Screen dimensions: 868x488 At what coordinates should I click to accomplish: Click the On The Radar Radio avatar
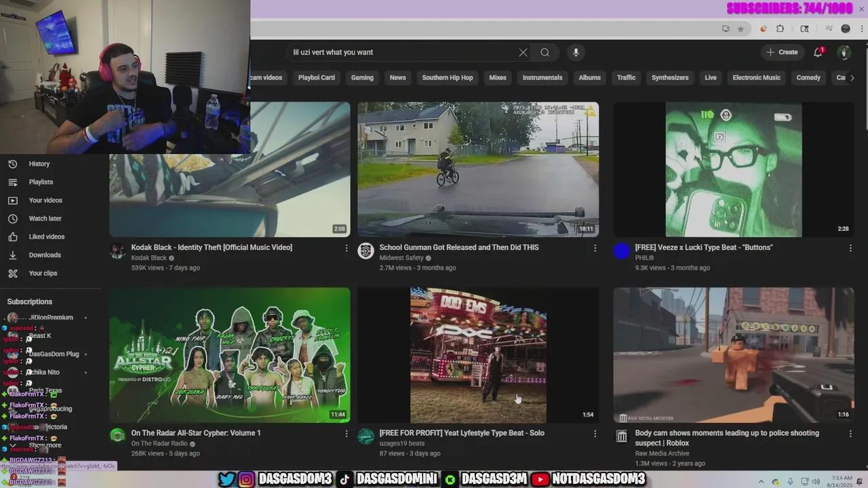coord(117,436)
